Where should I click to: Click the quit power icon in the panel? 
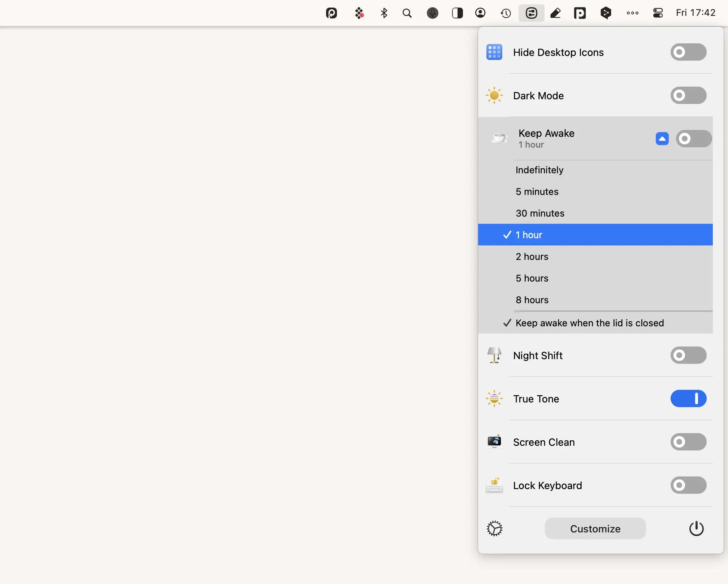pos(696,528)
